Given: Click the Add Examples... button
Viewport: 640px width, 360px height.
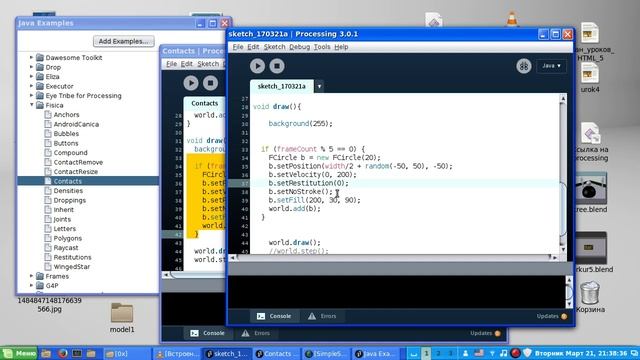Looking at the screenshot, I should [x=124, y=41].
